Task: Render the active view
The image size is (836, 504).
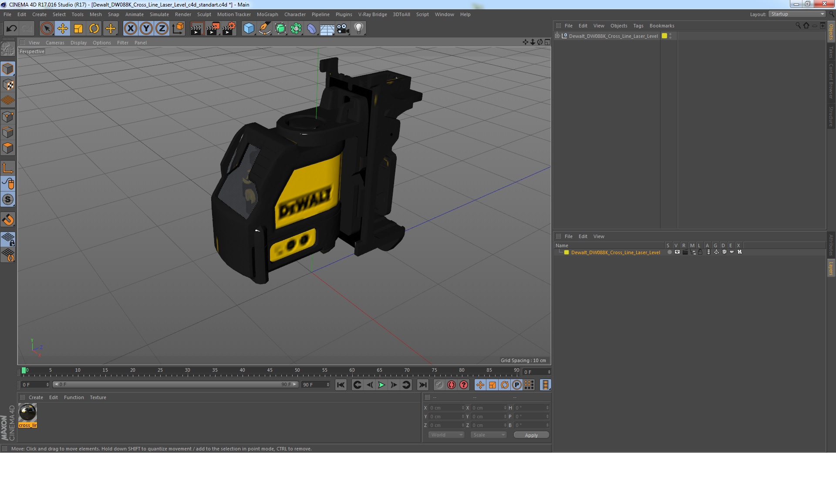Action: click(197, 29)
